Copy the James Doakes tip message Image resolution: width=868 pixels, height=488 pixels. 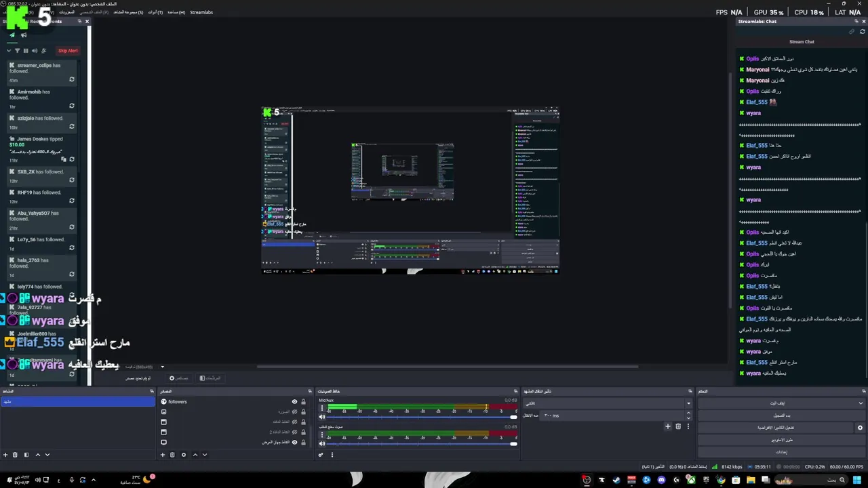[x=64, y=159]
